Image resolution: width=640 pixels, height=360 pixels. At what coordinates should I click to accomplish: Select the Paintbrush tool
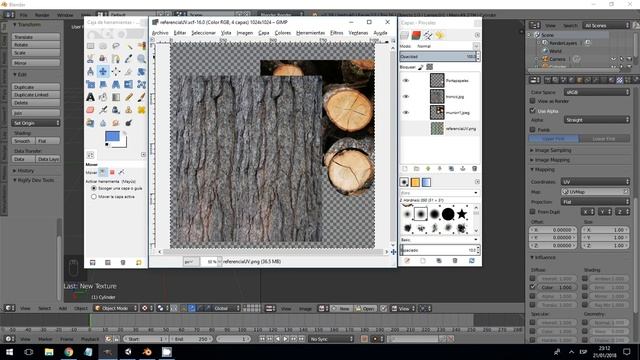point(142,97)
